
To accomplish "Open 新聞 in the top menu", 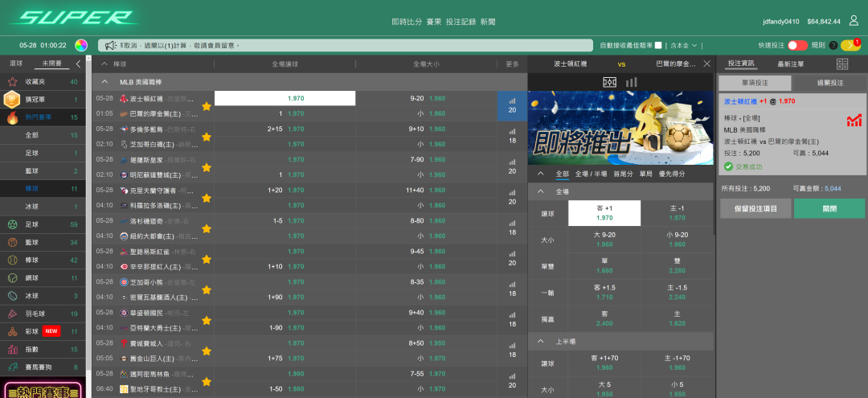I will [489, 23].
